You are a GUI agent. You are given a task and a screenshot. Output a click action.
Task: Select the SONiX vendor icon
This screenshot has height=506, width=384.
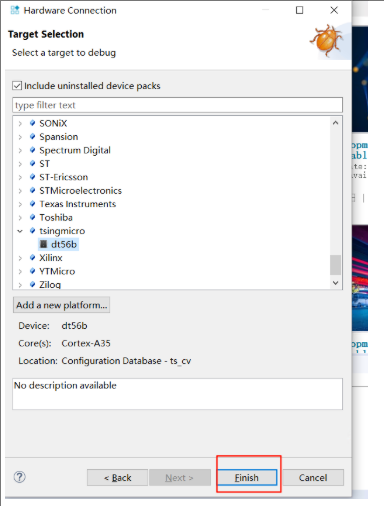tap(32, 123)
